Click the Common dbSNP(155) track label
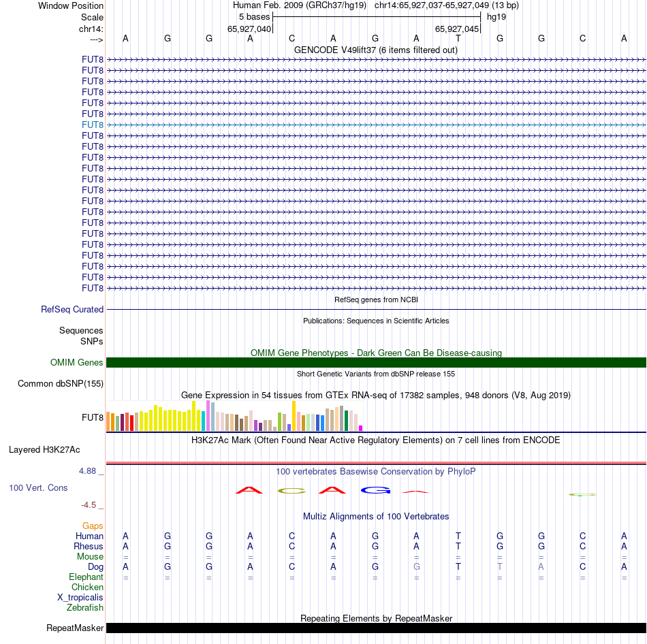The image size is (647, 644). click(61, 384)
